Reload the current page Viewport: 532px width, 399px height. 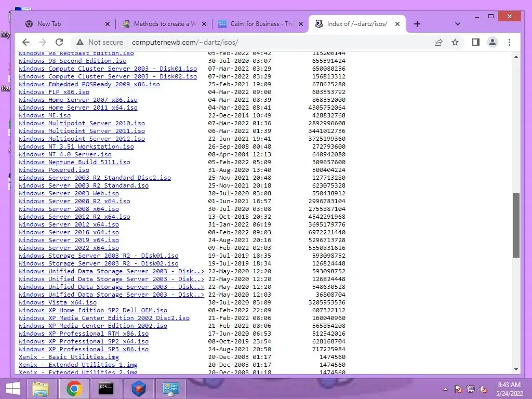(59, 42)
